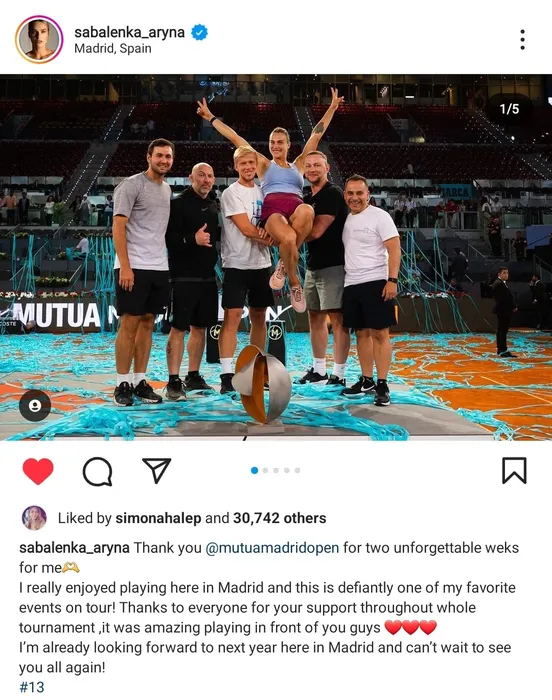Jump to last carousel dot

pos(297,471)
